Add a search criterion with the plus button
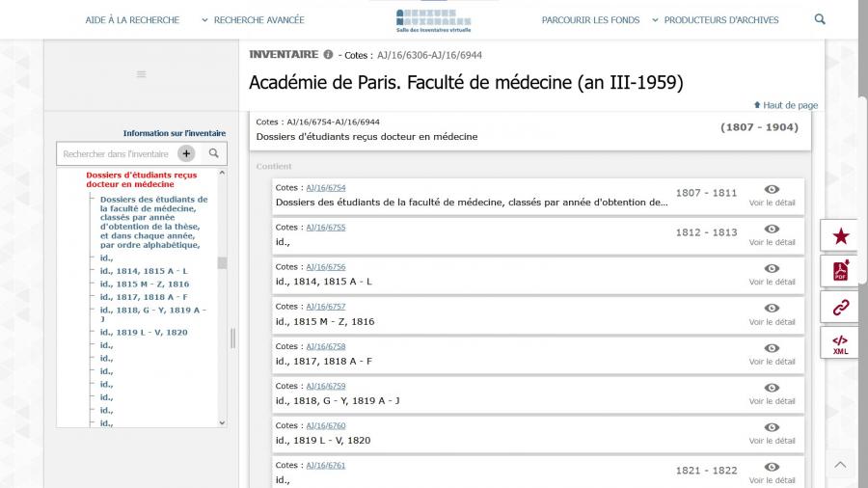Screen dimensions: 868x488 [186, 153]
